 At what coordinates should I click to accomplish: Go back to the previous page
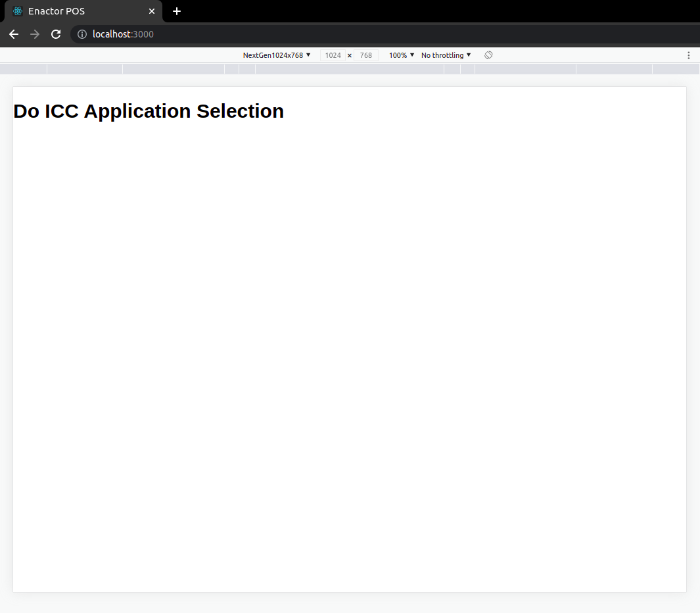pos(14,34)
